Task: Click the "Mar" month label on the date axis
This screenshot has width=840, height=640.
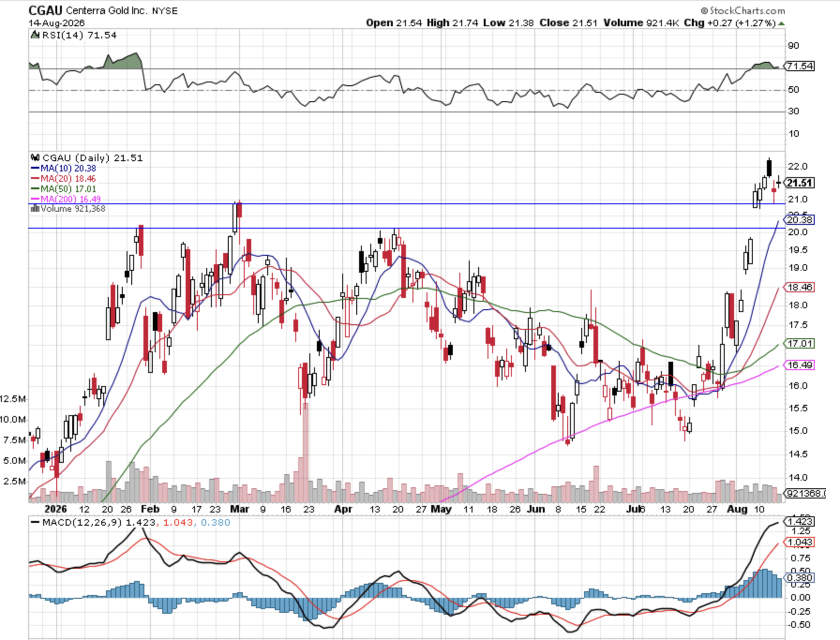Action: pos(240,509)
